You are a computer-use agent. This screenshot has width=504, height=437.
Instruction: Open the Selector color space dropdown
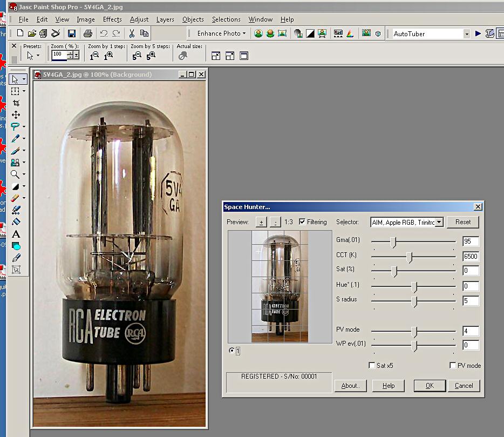[439, 222]
